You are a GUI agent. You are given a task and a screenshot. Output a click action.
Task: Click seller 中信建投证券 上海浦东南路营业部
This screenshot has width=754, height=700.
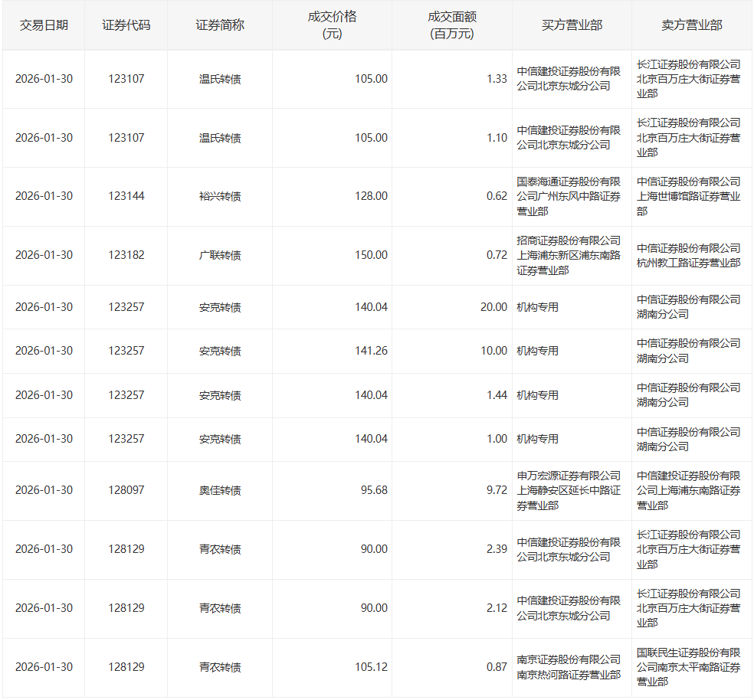pos(689,490)
